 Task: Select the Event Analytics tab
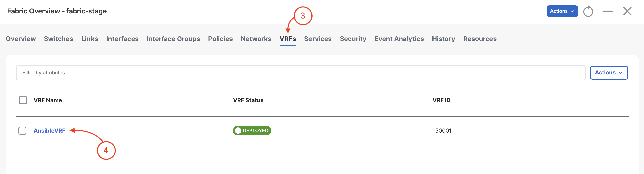click(399, 39)
